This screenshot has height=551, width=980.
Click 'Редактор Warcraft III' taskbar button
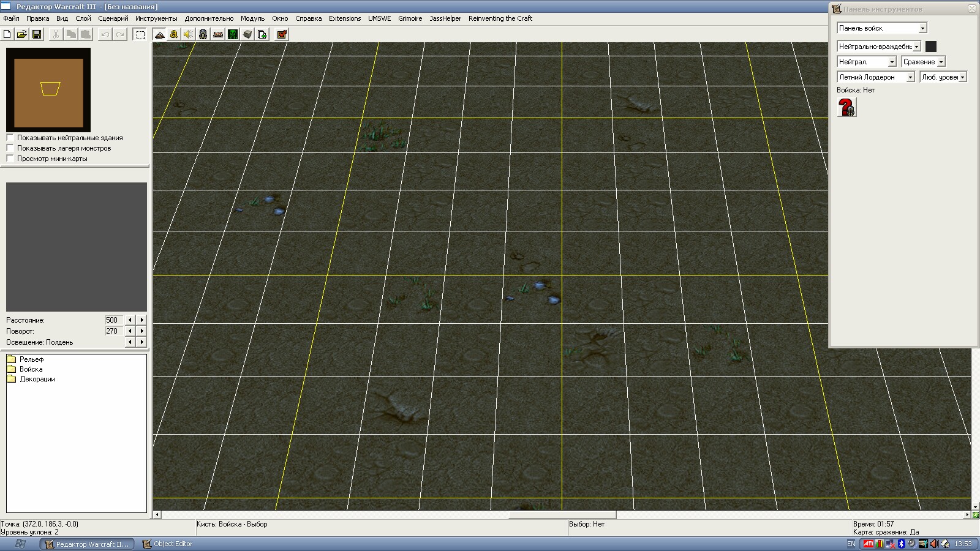pos(87,544)
